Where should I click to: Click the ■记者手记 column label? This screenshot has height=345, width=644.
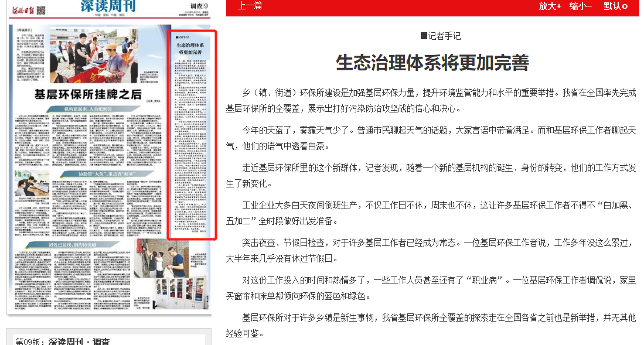[x=441, y=36]
